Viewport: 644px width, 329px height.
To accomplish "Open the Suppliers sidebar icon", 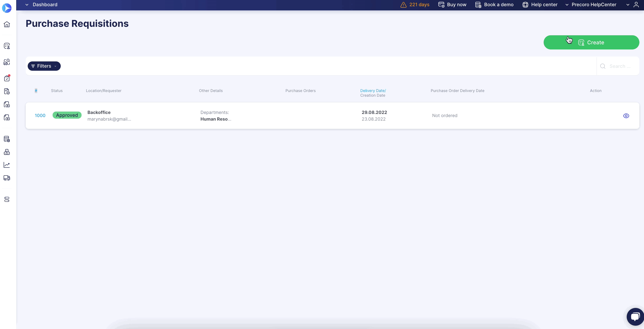I will pyautogui.click(x=7, y=62).
